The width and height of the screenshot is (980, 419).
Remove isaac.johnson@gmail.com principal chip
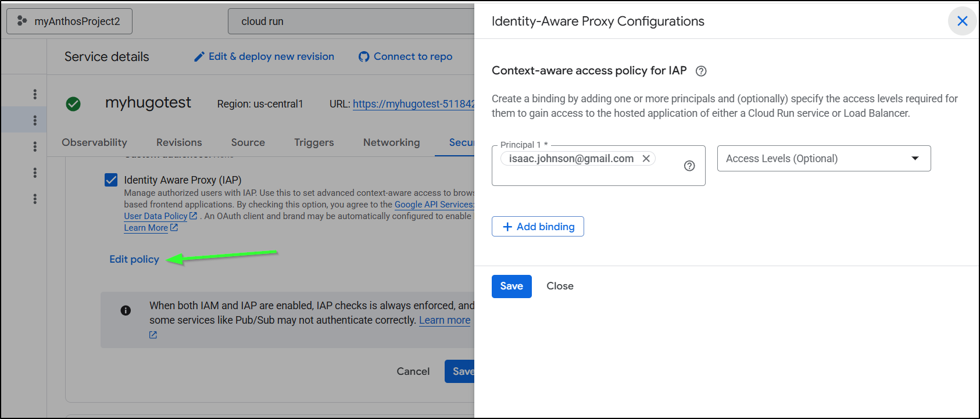pos(646,159)
